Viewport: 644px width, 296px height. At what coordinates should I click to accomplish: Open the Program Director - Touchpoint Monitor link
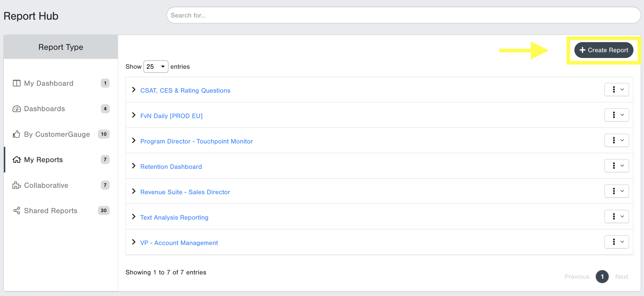point(196,141)
